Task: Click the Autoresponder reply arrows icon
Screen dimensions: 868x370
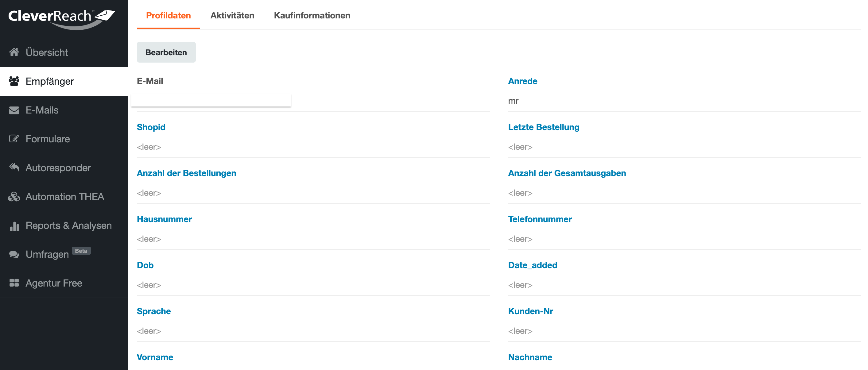Action: click(x=14, y=167)
